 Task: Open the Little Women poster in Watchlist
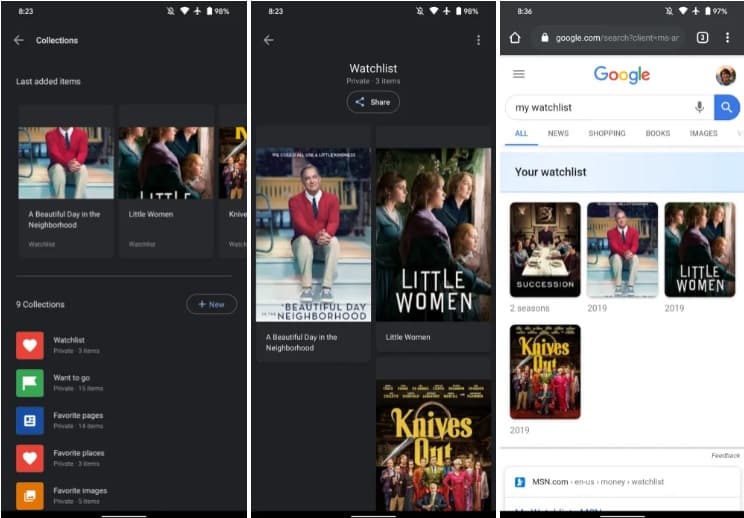coord(434,235)
